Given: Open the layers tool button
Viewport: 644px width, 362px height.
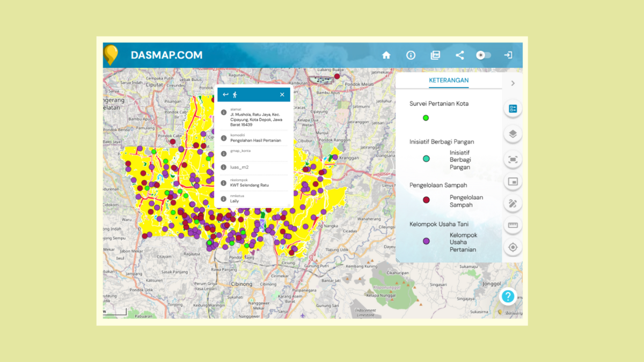Looking at the screenshot, I should click(513, 134).
